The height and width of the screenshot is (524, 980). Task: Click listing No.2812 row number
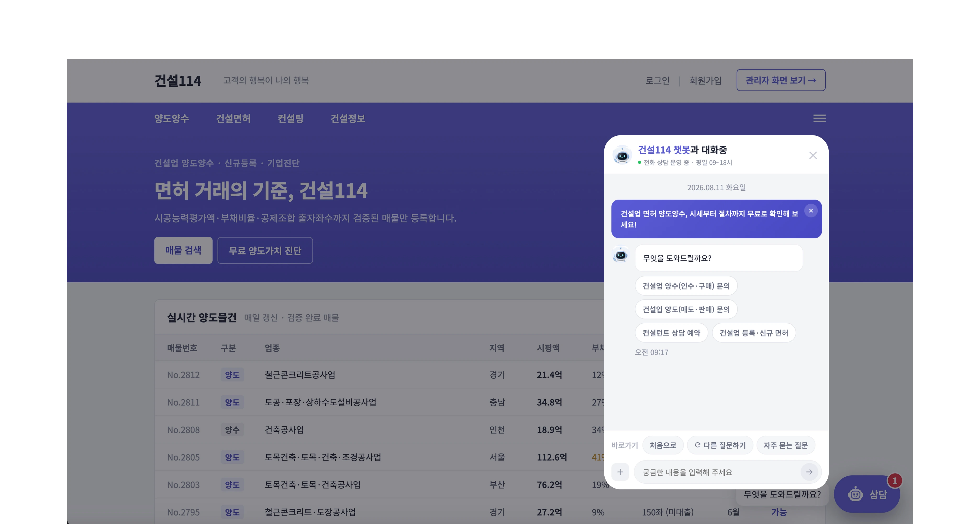click(x=183, y=375)
